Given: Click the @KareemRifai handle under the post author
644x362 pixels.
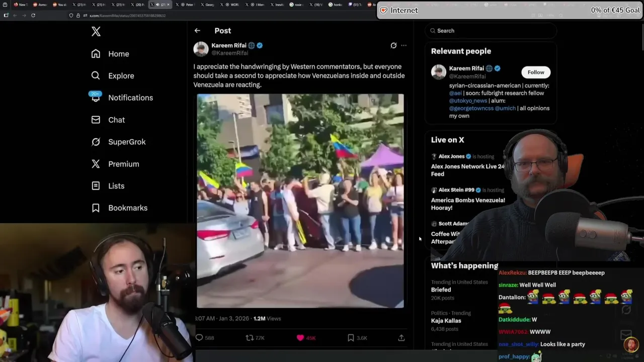Looking at the screenshot, I should tap(229, 53).
